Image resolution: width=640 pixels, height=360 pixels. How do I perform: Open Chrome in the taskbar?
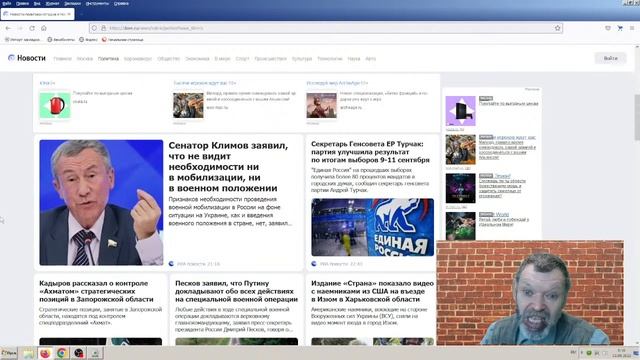62,353
